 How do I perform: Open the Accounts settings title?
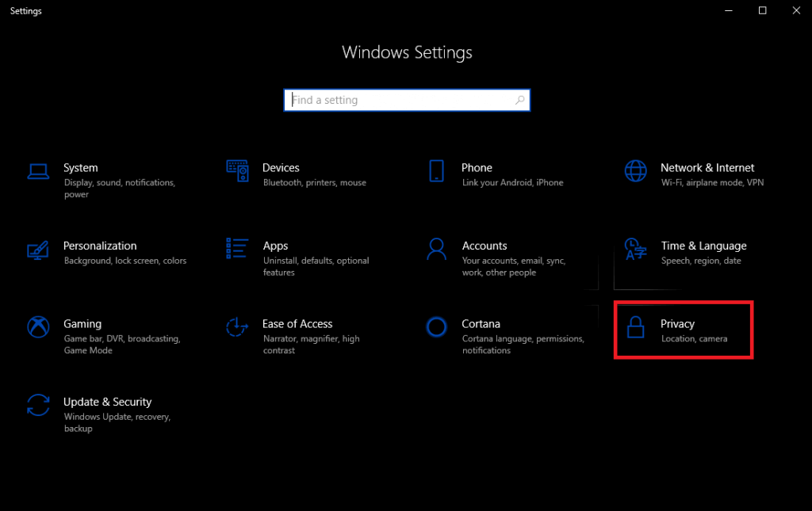[x=485, y=246]
